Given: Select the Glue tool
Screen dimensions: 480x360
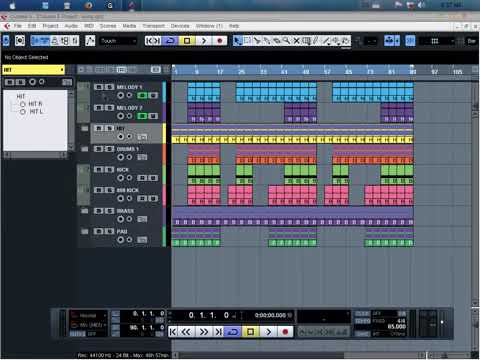Looking at the screenshot, I should pos(267,41).
